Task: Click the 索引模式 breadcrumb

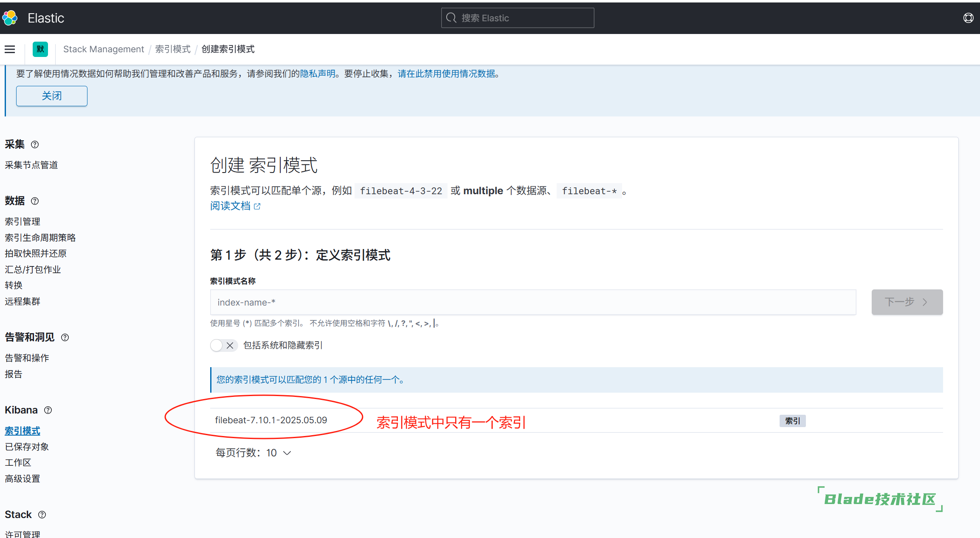Action: click(173, 49)
